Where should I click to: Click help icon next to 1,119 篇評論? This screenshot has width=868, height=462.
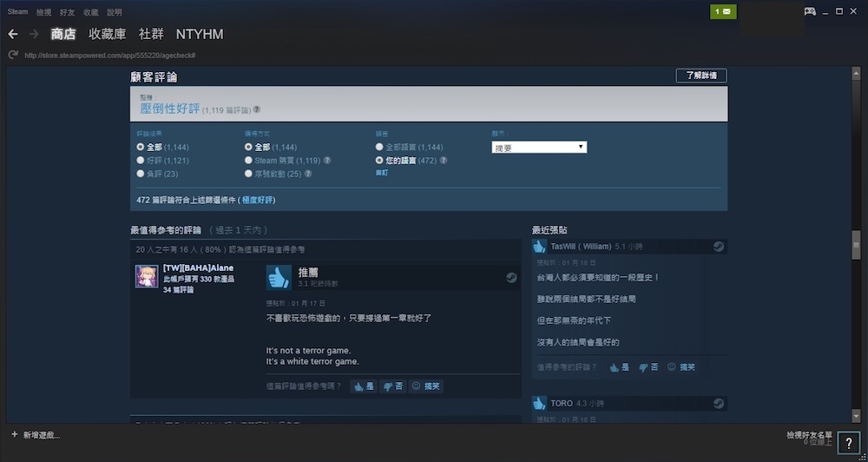[257, 109]
